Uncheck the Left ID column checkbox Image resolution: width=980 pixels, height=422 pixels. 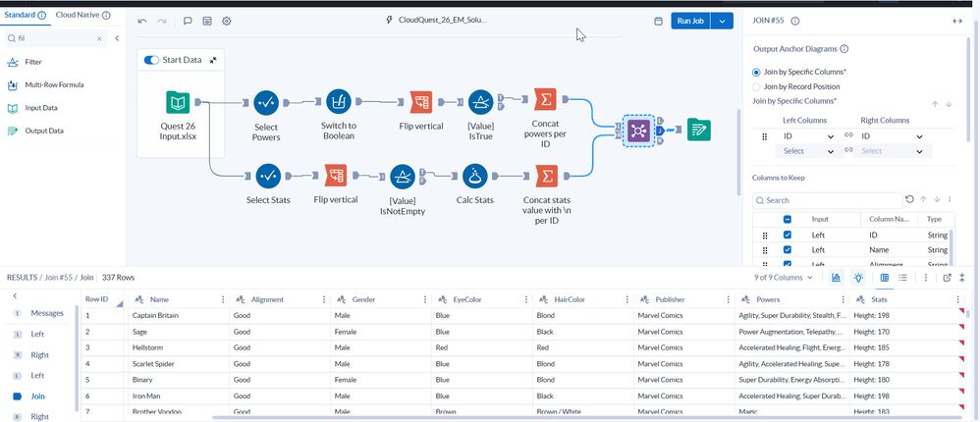click(x=788, y=236)
